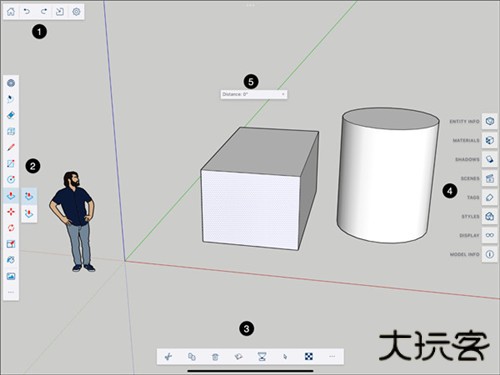Open the Styles panel

click(490, 216)
